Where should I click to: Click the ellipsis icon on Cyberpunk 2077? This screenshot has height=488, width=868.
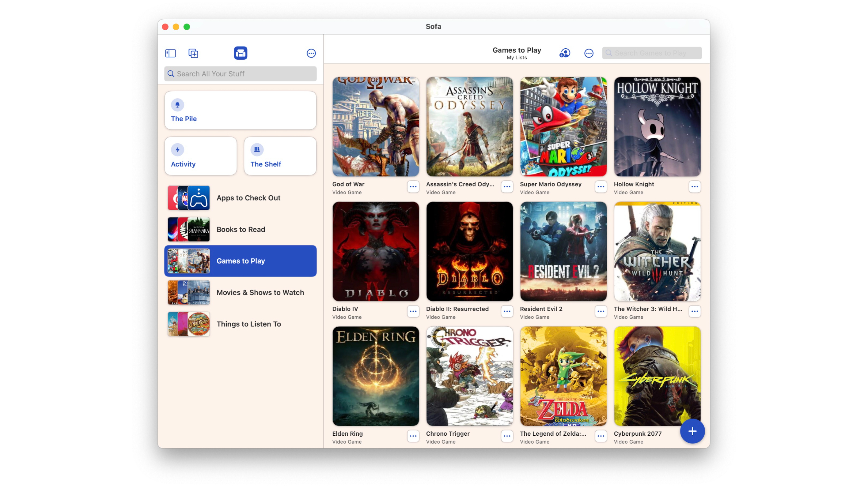click(695, 436)
